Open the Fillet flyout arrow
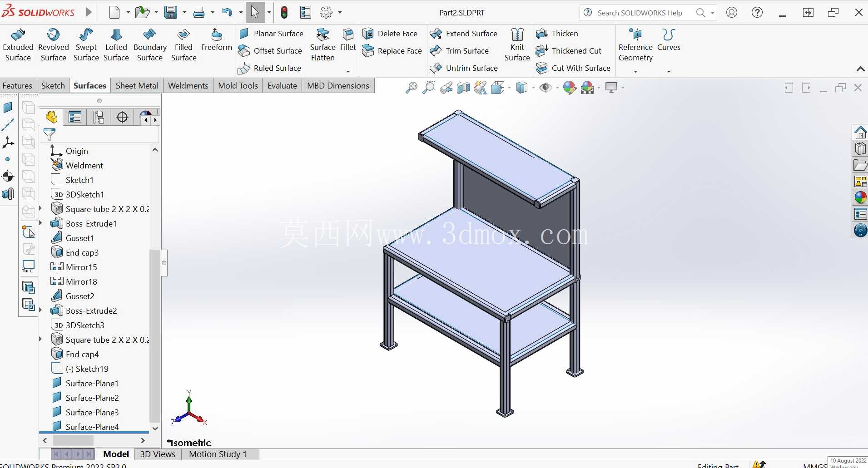The image size is (868, 468). 348,71
